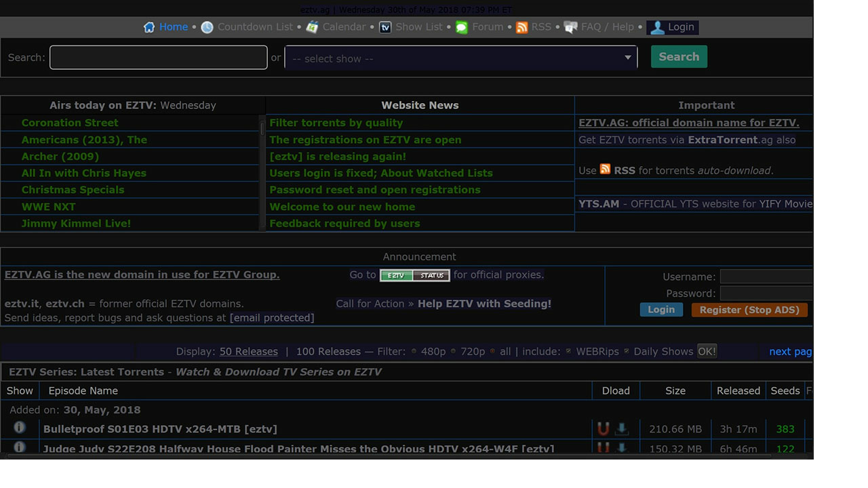Click the orange RSS icon in navigation
The image size is (868, 488).
[x=521, y=27]
